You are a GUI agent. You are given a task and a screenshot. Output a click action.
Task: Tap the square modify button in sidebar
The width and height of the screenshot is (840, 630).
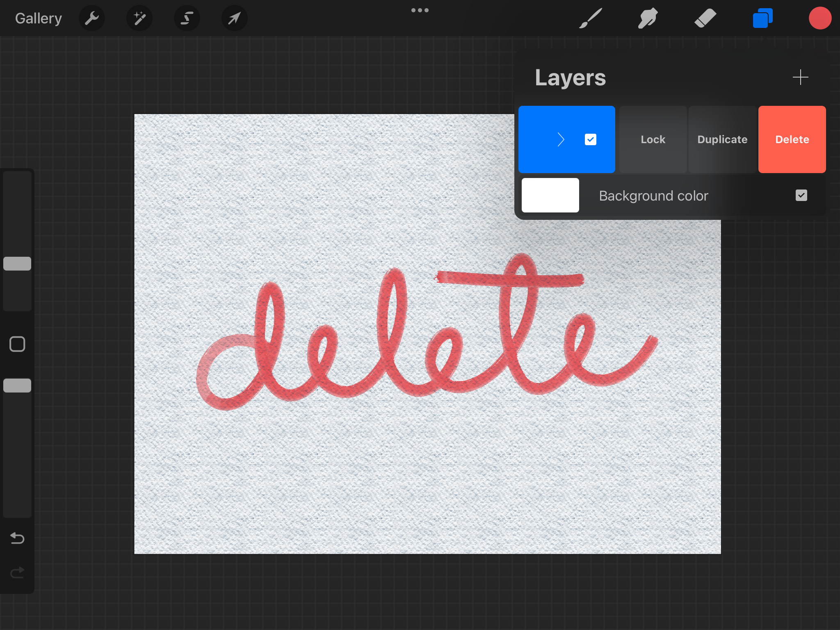click(x=17, y=344)
